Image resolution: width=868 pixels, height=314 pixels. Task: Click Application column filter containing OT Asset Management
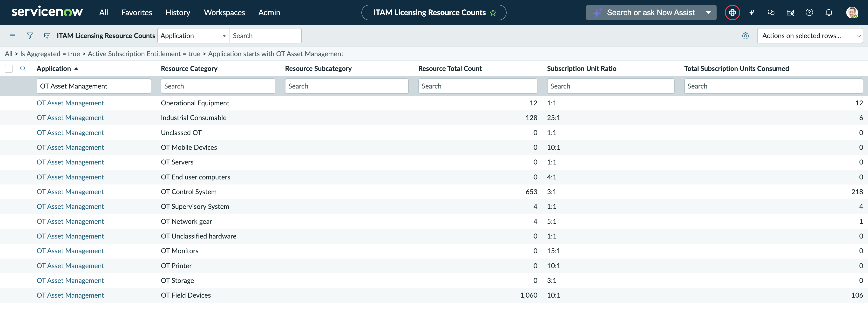click(94, 86)
